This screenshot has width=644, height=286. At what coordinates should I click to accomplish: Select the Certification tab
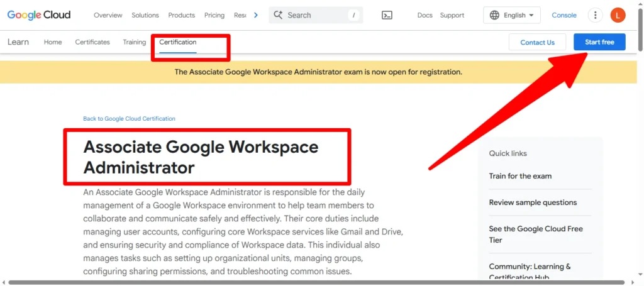pos(178,42)
